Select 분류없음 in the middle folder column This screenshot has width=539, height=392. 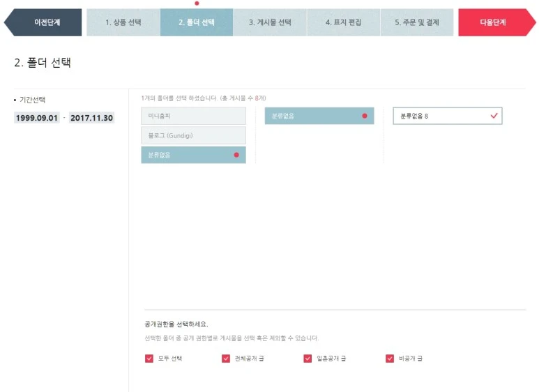tap(319, 116)
